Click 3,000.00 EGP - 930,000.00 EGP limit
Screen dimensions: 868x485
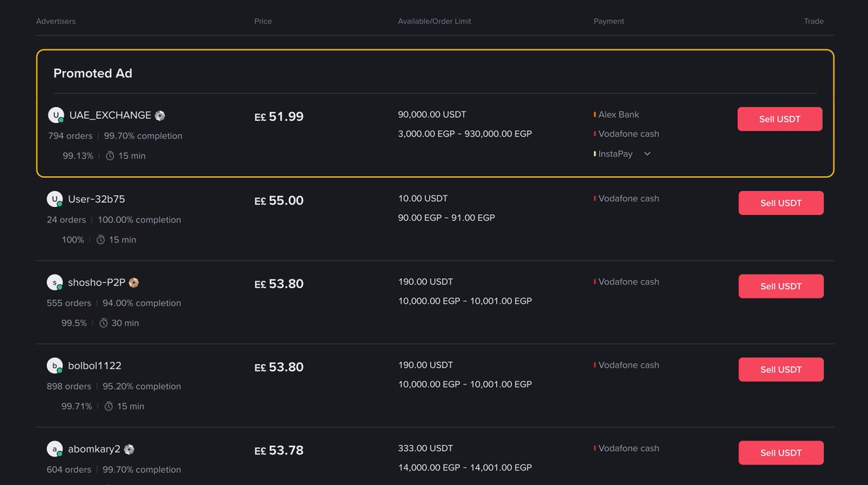(465, 134)
